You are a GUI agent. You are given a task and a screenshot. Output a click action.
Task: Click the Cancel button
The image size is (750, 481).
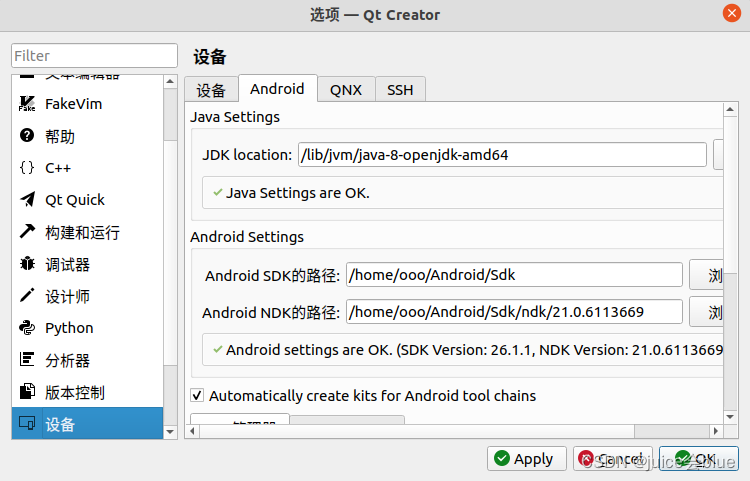(613, 459)
